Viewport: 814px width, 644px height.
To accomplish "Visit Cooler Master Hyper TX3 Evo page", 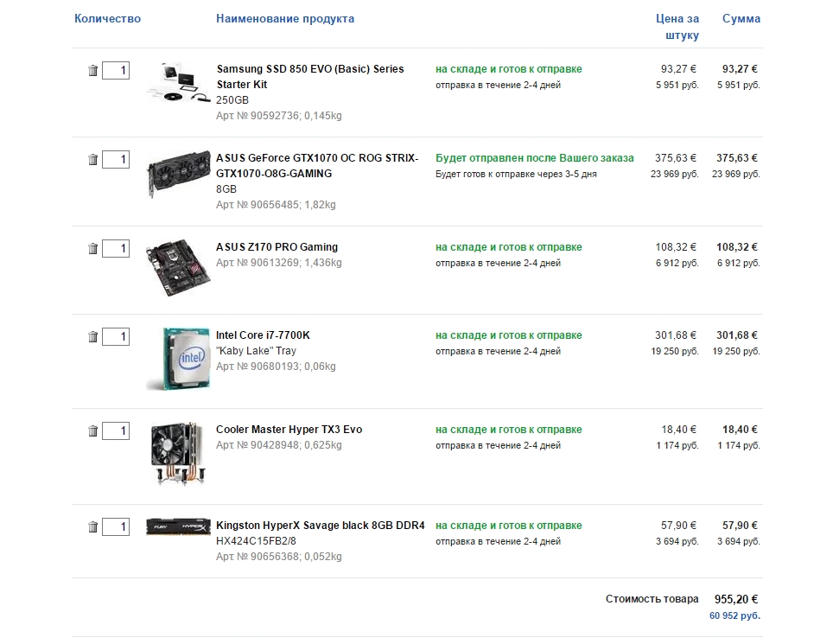I will pyautogui.click(x=289, y=430).
